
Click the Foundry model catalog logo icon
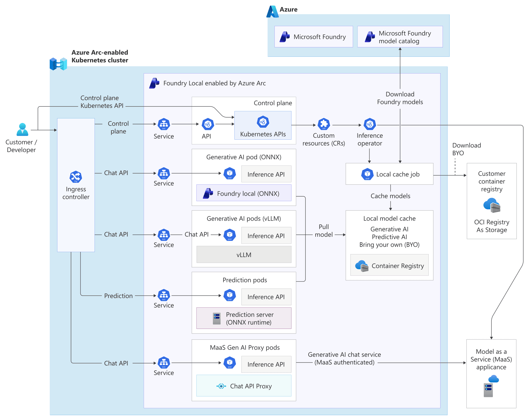(x=370, y=37)
